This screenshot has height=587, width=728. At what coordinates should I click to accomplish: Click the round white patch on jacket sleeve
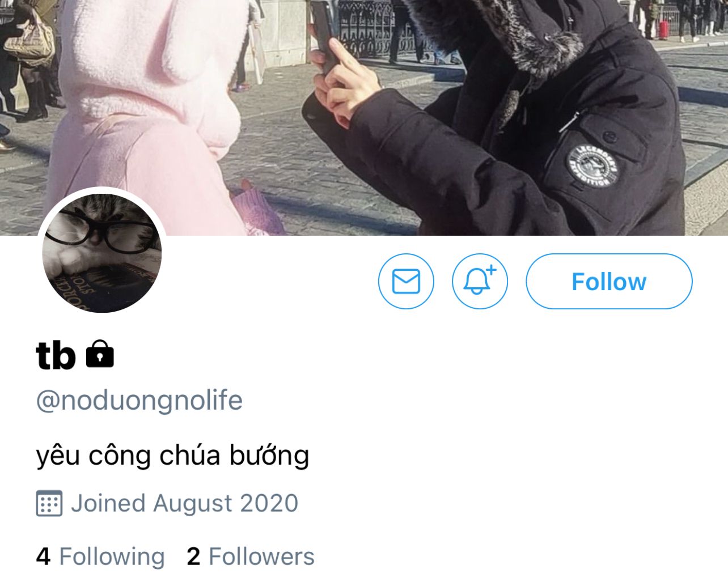click(592, 166)
